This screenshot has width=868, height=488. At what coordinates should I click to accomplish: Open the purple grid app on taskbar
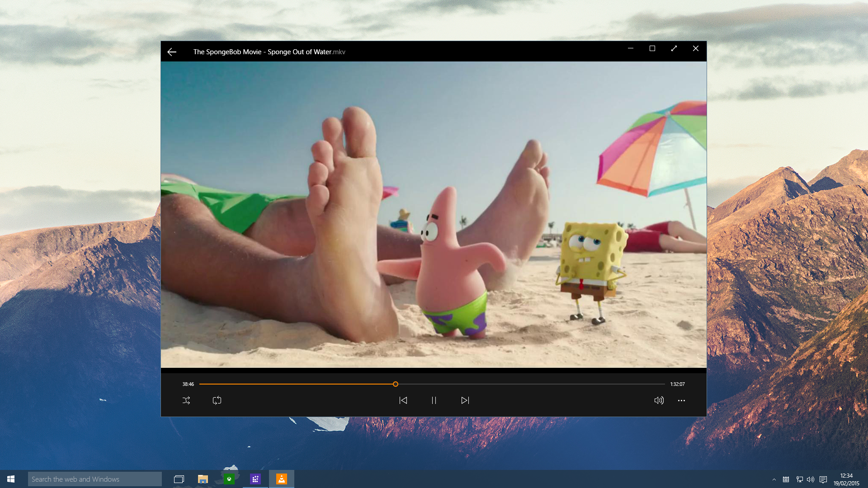tap(255, 479)
